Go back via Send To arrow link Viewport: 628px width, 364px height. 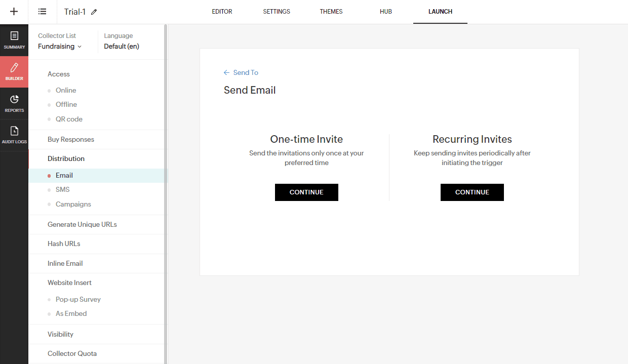click(x=241, y=72)
